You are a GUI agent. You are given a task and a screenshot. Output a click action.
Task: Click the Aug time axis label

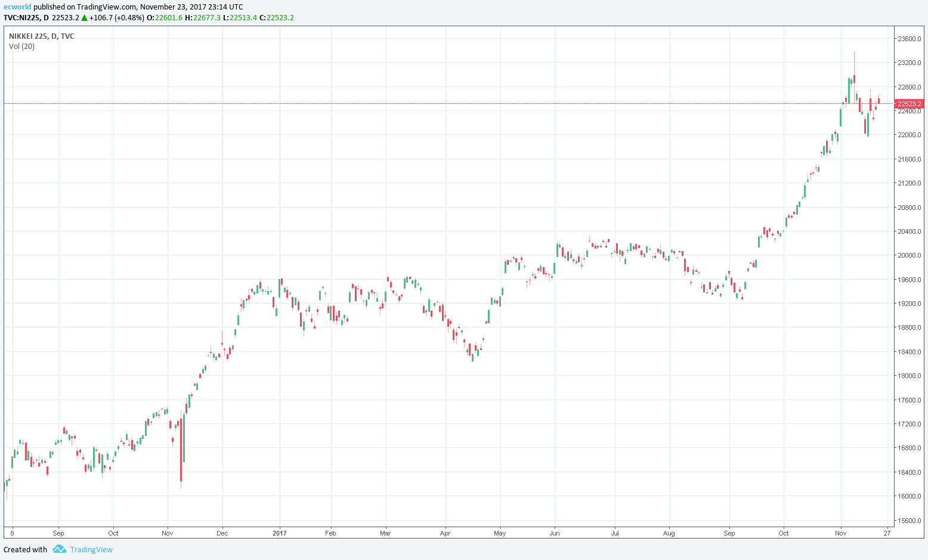click(x=669, y=533)
